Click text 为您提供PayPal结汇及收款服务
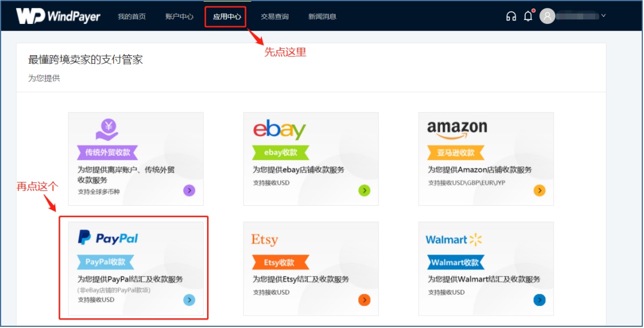 [130, 279]
